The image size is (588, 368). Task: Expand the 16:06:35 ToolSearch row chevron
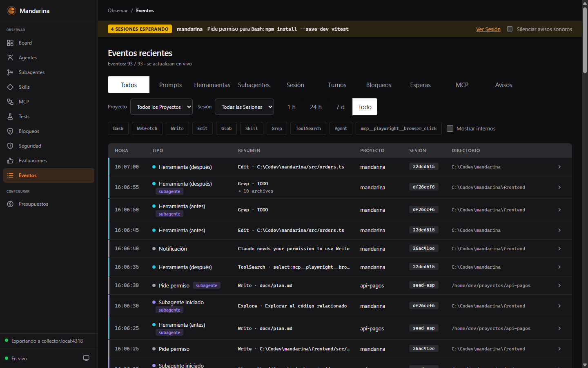(x=559, y=267)
